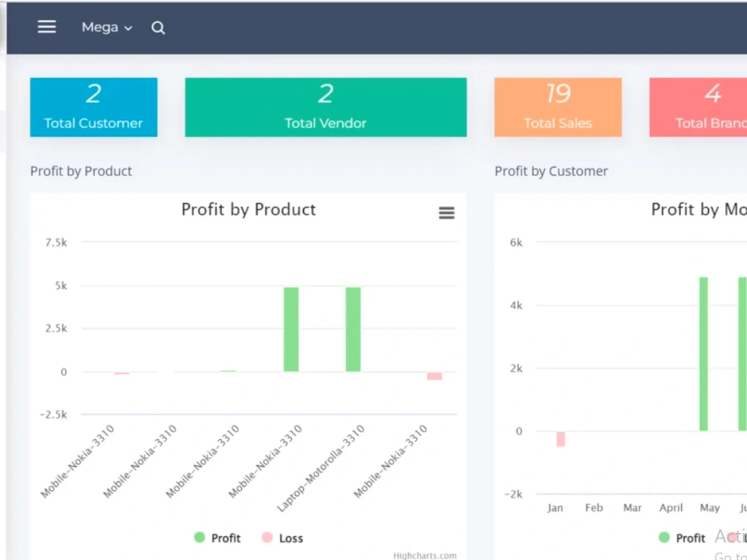The height and width of the screenshot is (560, 747).
Task: Open the Total Vendor card
Action: 326,107
